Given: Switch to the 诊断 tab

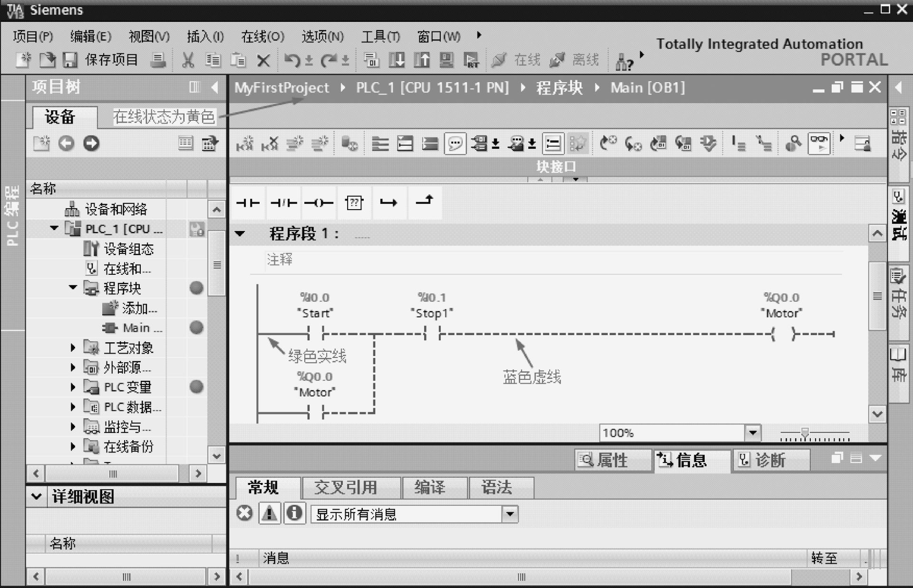Looking at the screenshot, I should (x=770, y=460).
